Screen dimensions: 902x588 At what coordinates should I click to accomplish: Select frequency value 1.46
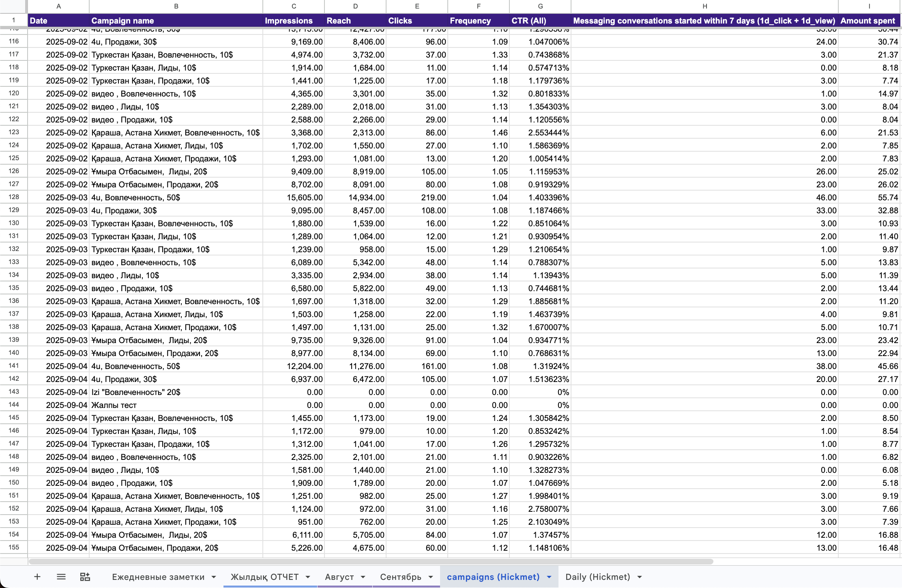tap(479, 133)
